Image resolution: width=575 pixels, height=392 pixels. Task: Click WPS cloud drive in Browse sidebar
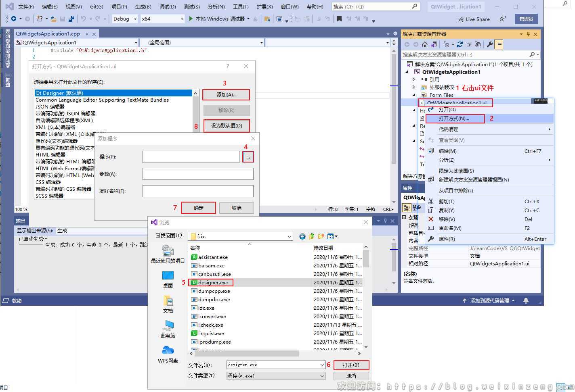coord(168,354)
